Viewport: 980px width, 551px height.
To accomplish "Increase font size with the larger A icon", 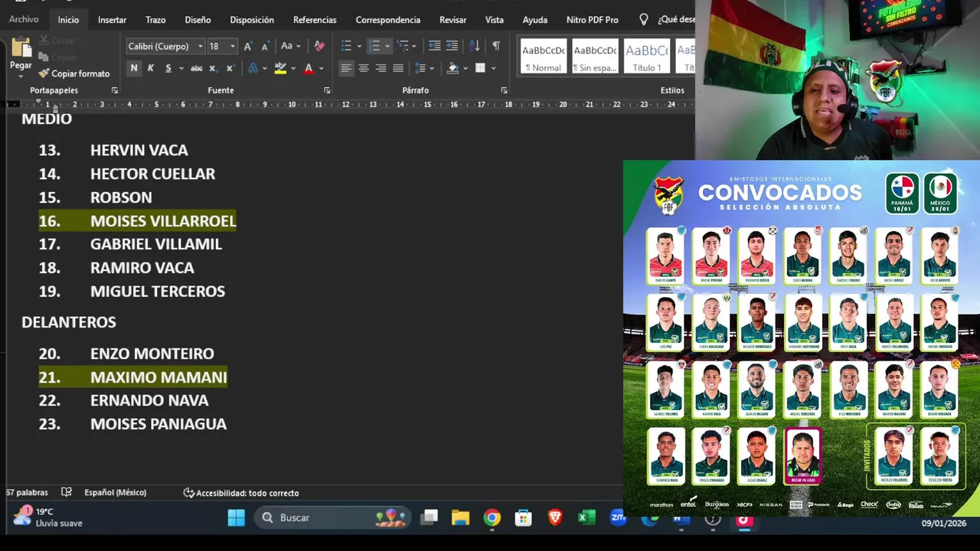I will [x=248, y=47].
